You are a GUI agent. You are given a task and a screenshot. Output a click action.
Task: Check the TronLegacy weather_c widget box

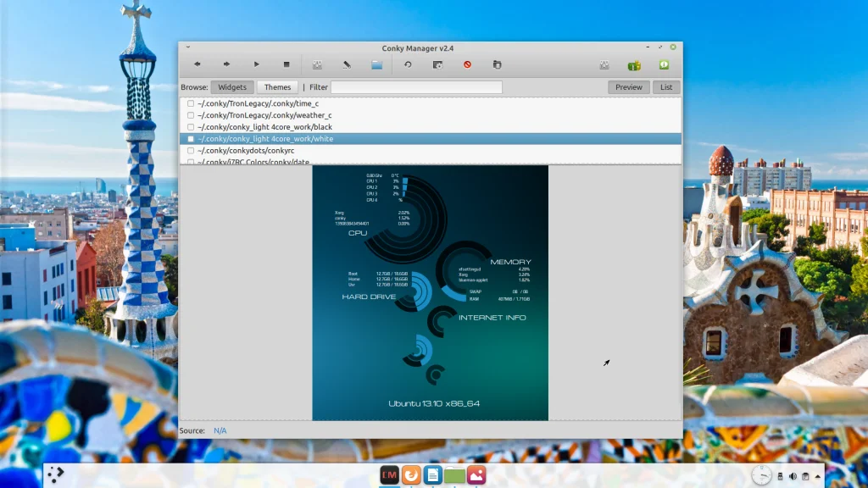coord(191,115)
